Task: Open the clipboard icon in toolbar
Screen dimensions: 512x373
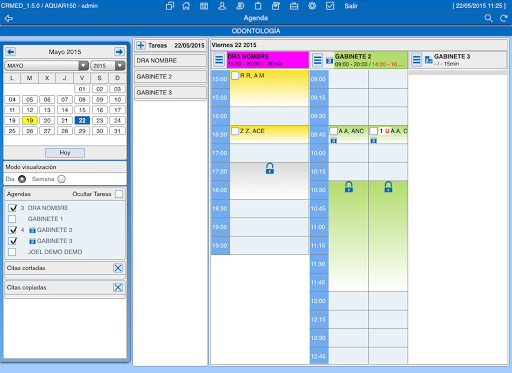Action: (x=258, y=6)
